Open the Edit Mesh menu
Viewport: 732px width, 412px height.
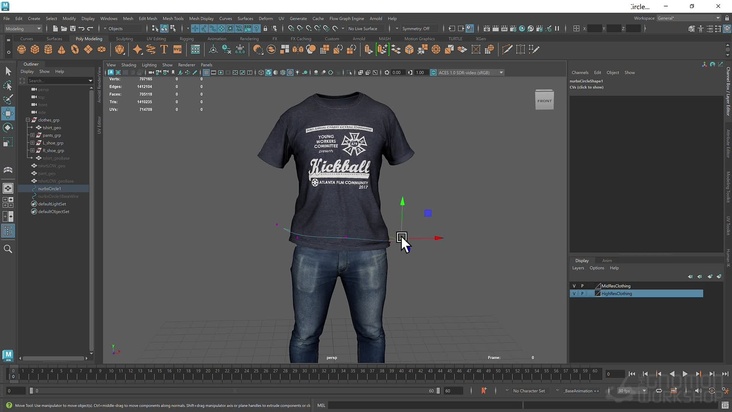tap(148, 19)
